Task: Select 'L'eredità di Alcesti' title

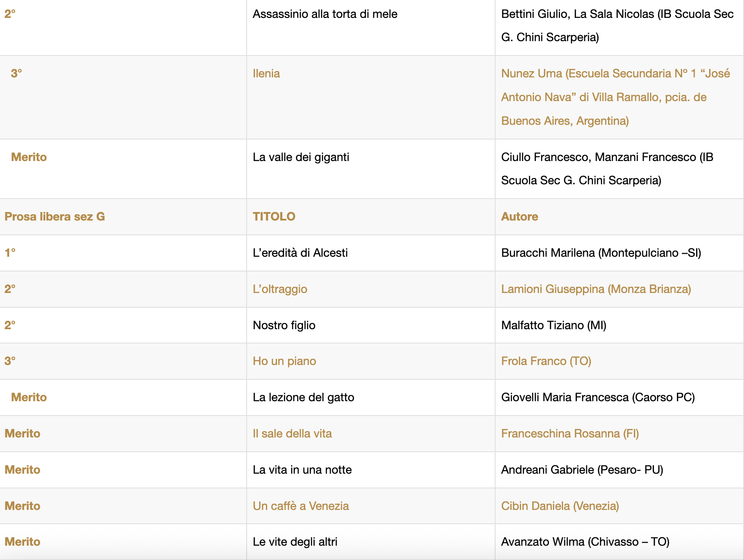Action: 300,253
